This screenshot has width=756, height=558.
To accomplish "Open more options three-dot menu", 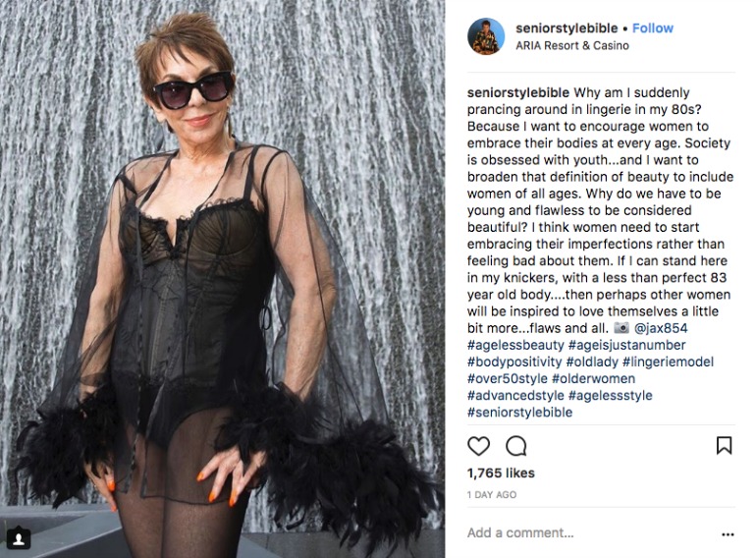I will pos(728,533).
